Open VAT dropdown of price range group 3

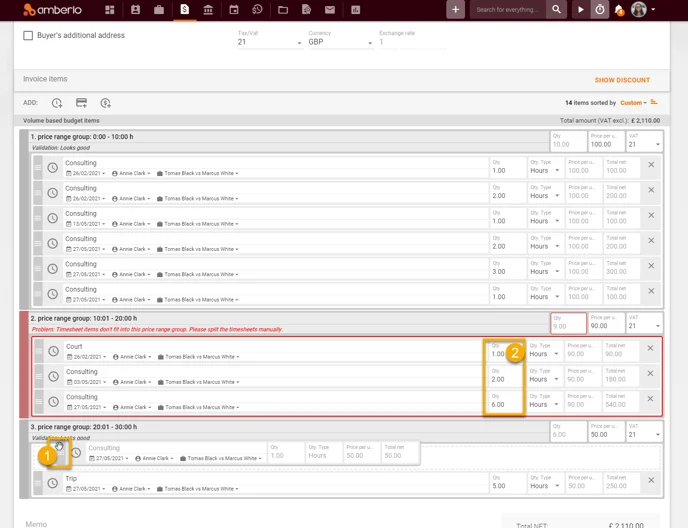coord(644,431)
